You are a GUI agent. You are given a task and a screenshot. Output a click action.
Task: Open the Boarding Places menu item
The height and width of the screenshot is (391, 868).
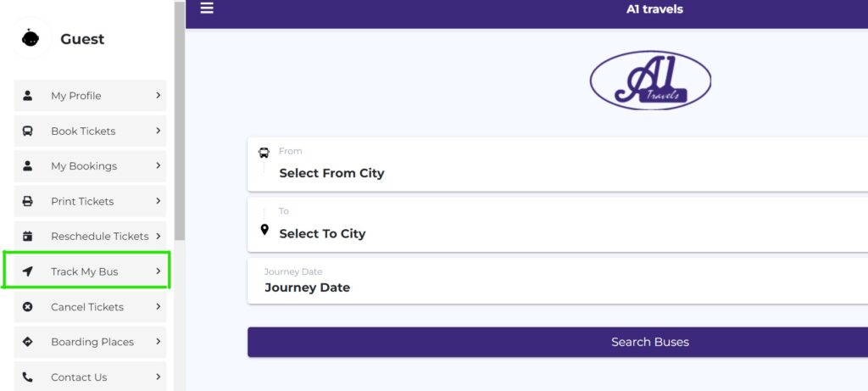coord(90,342)
